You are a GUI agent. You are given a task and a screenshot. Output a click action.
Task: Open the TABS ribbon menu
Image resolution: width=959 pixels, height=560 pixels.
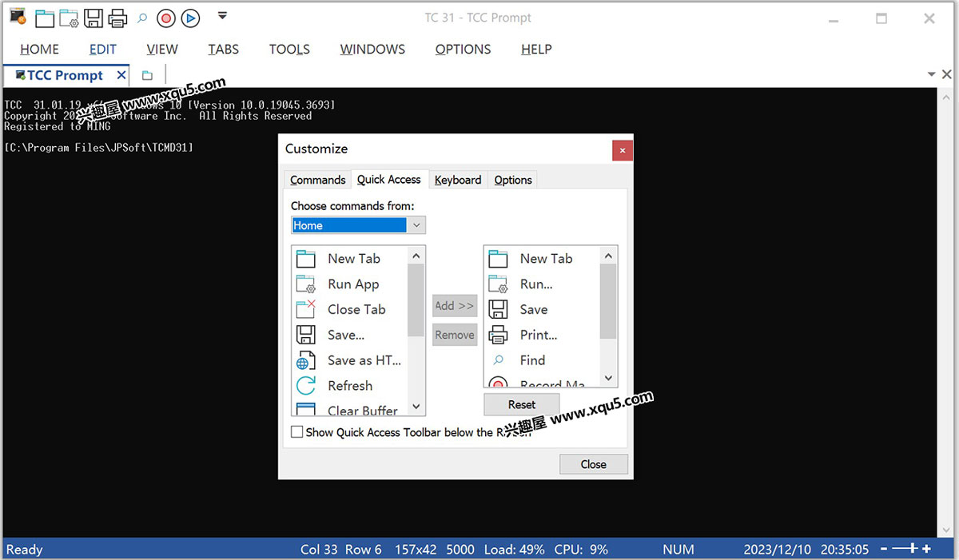coord(223,50)
